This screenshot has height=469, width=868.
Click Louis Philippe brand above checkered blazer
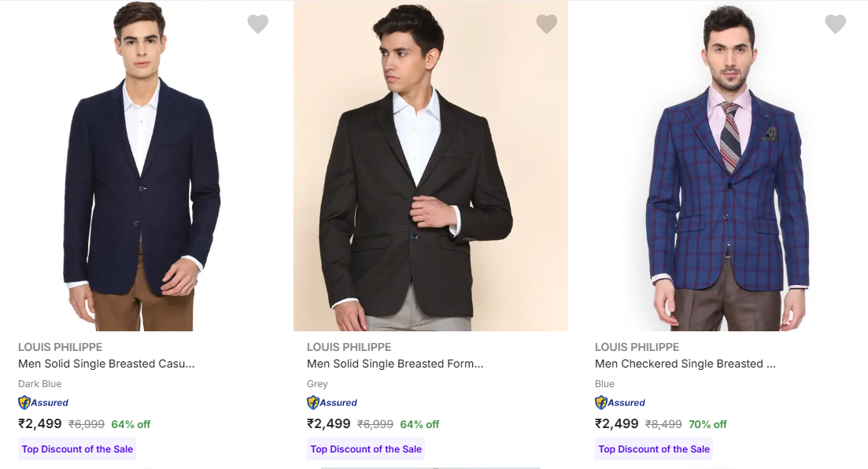point(637,347)
